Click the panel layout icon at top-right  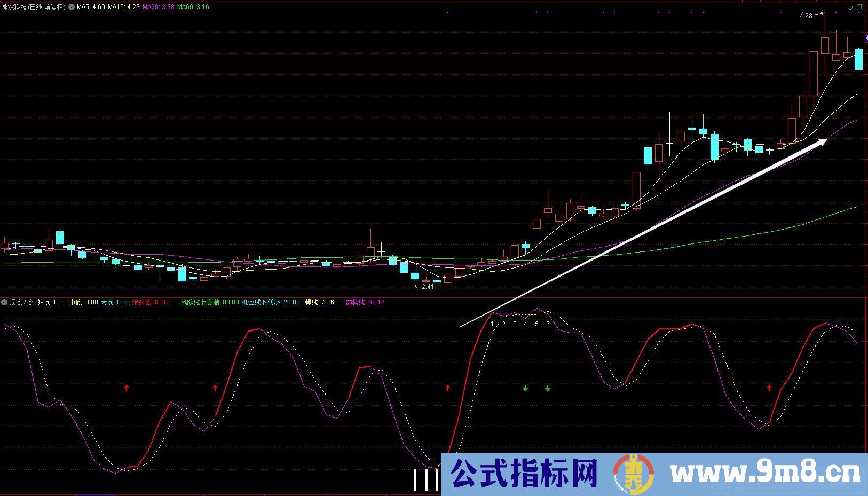[x=859, y=7]
